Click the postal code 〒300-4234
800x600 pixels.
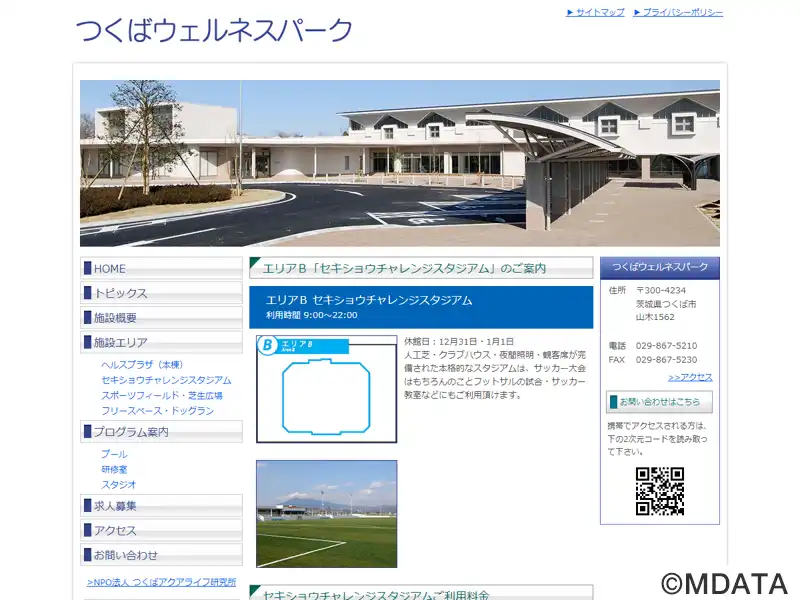click(x=661, y=290)
